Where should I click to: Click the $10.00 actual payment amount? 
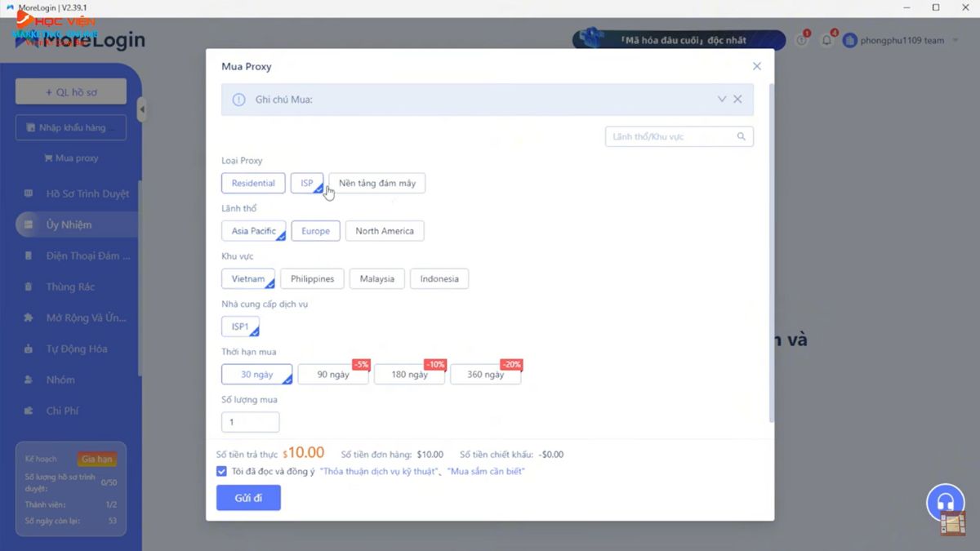coord(304,452)
